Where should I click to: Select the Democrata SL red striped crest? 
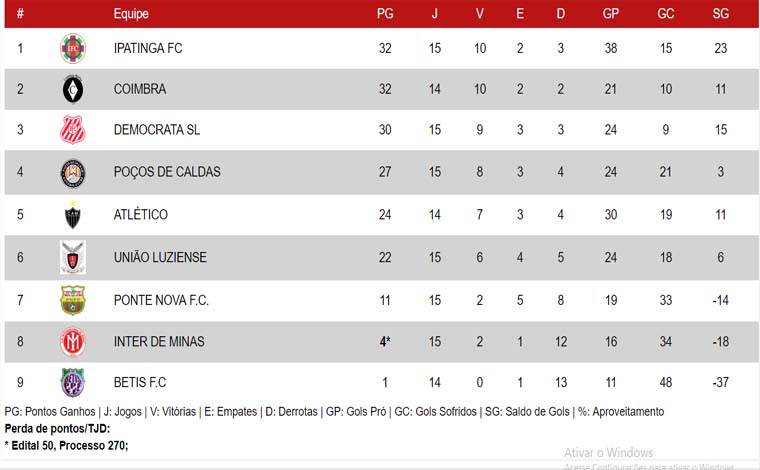tap(73, 129)
